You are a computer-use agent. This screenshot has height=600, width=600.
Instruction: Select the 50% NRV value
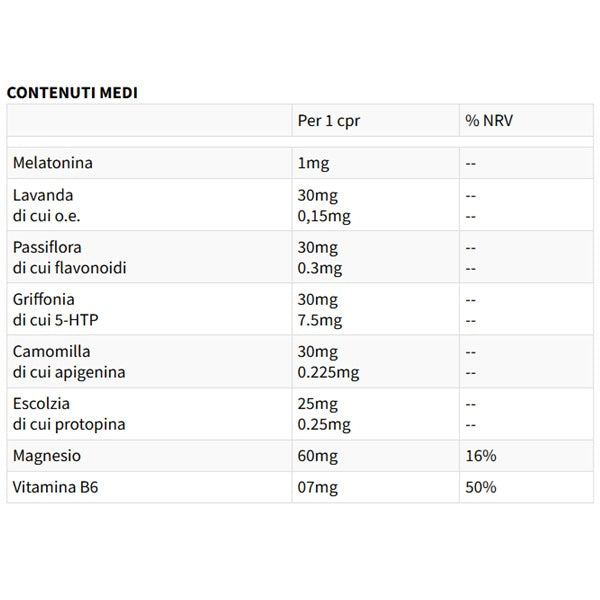point(481,488)
